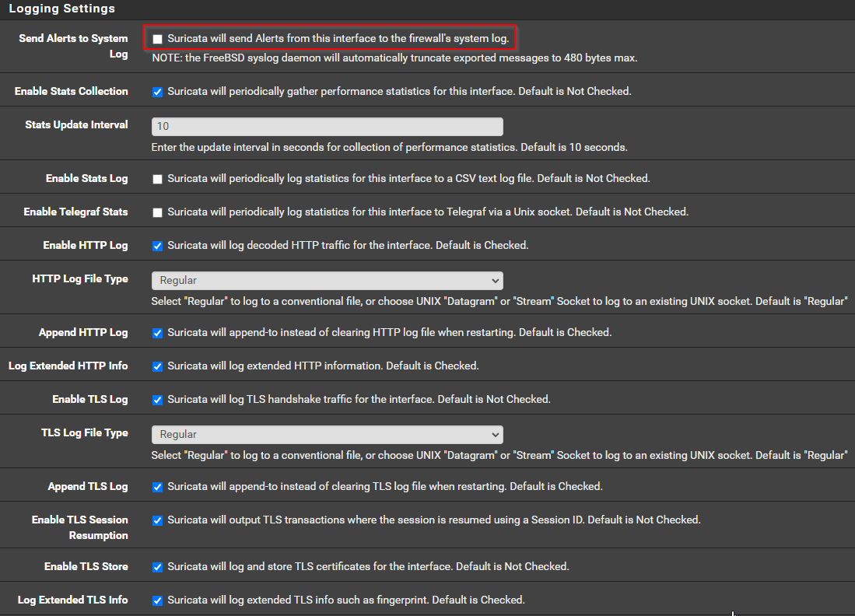Screen dimensions: 855x616
Task: Click the Logging Settings section header
Action: 61,9
